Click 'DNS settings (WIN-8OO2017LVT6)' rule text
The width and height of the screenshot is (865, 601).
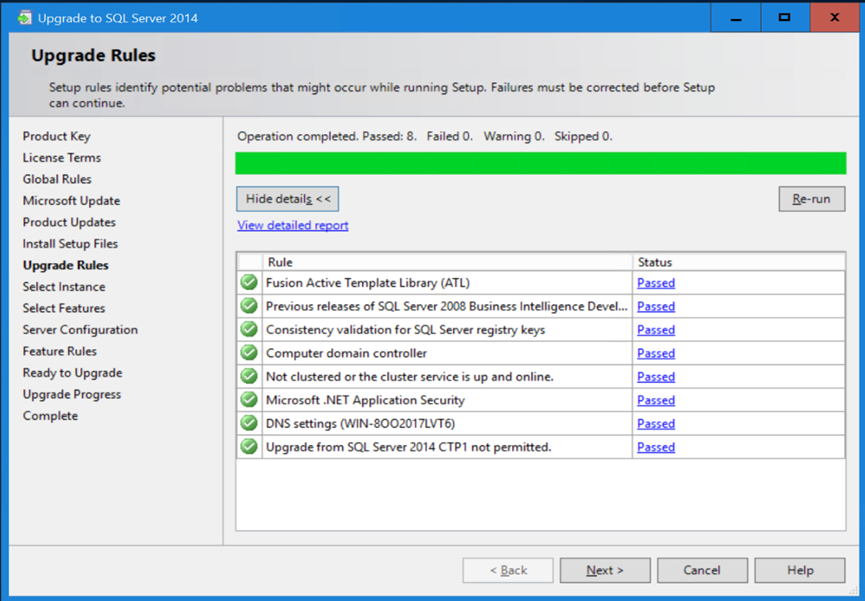point(361,423)
